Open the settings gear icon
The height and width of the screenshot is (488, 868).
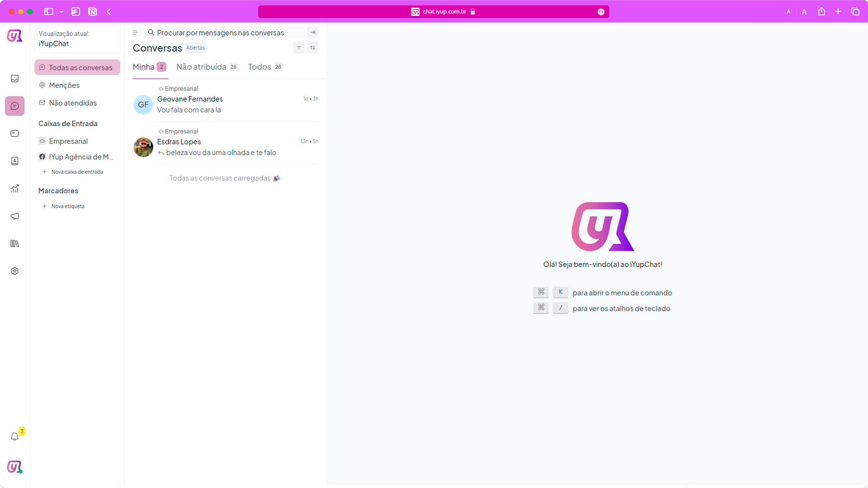[14, 271]
